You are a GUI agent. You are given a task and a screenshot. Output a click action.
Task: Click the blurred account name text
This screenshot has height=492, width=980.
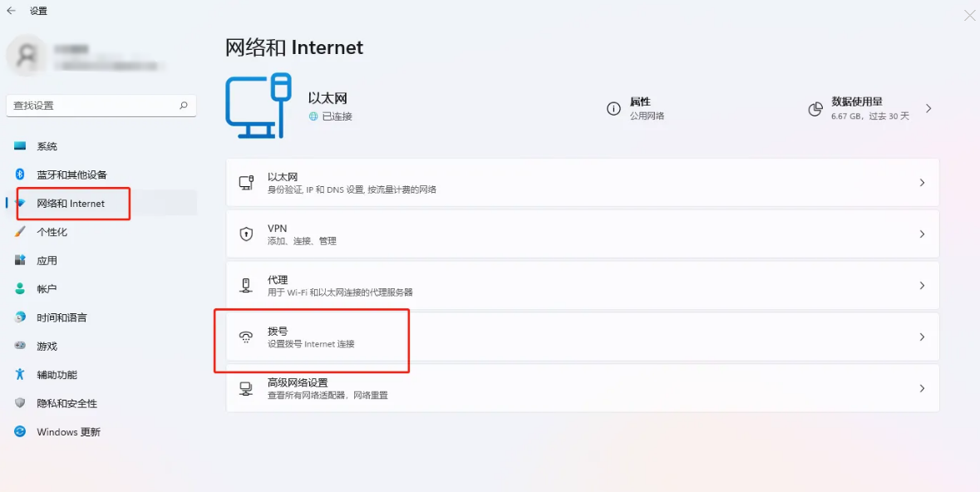(71, 48)
